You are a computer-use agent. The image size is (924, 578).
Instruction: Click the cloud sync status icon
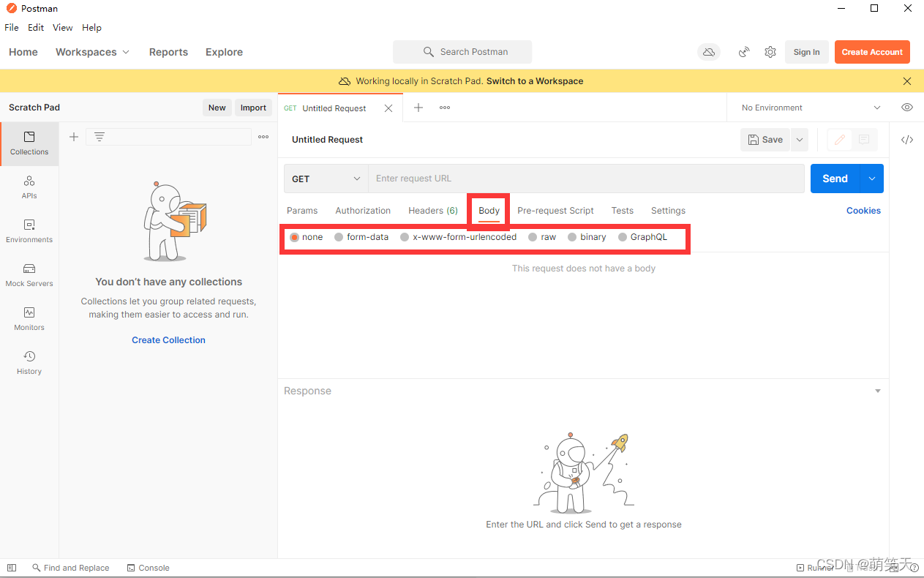click(708, 52)
